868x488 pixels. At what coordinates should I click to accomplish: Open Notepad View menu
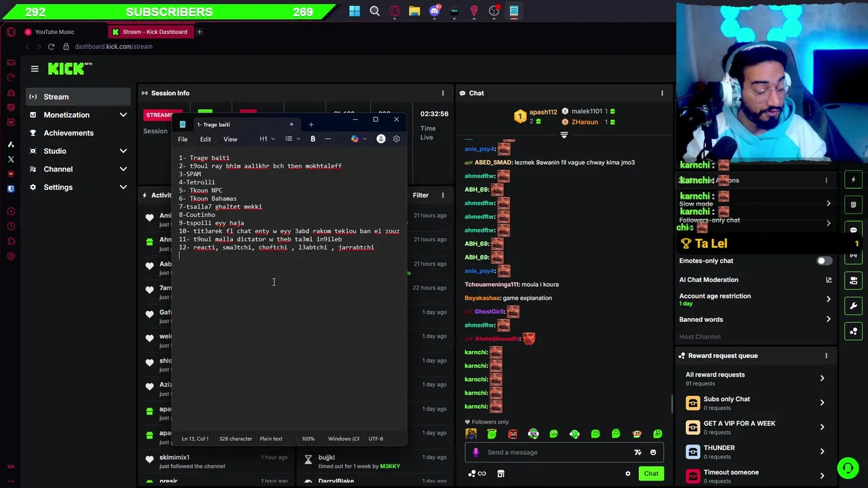pos(231,139)
